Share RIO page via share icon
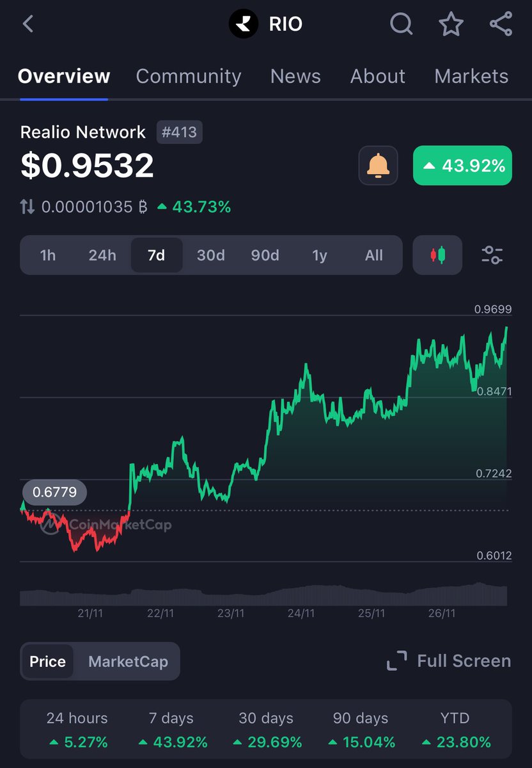Image resolution: width=532 pixels, height=768 pixels. [x=501, y=24]
